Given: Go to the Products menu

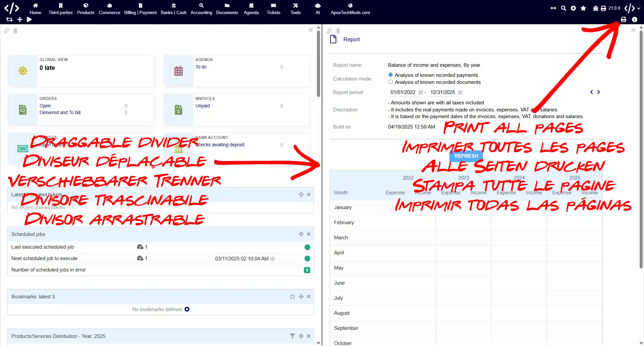Looking at the screenshot, I should tap(86, 9).
